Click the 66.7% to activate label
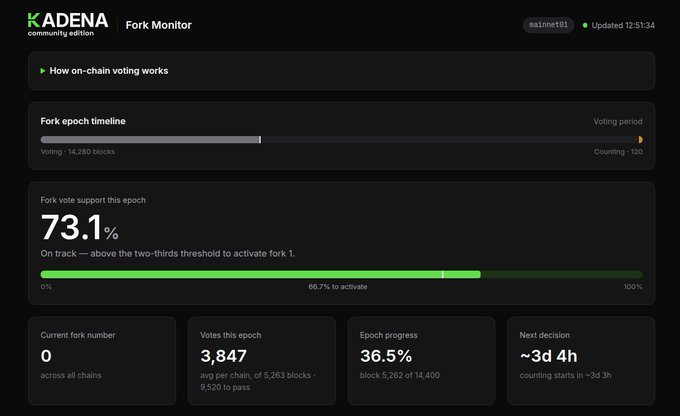Image resolution: width=680 pixels, height=416 pixels. pos(338,287)
